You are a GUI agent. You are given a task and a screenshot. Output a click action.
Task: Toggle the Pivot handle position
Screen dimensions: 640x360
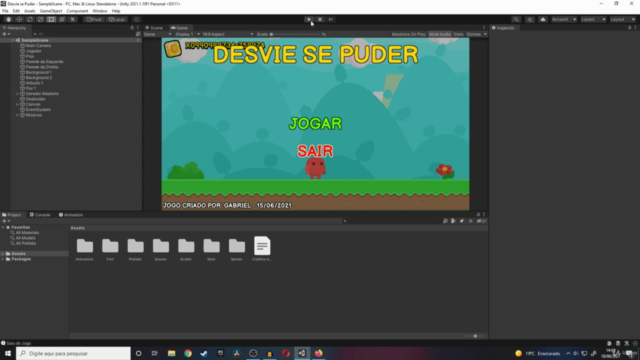tap(93, 20)
